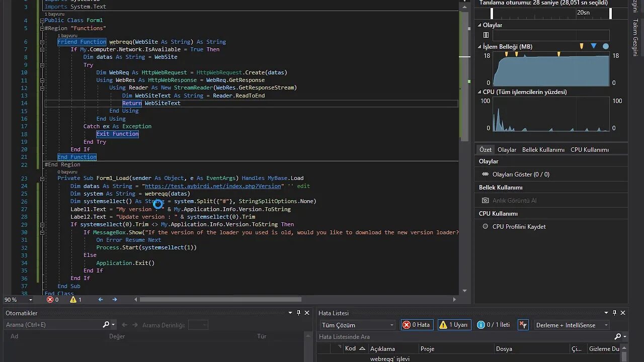The width and height of the screenshot is (644, 362).
Task: Switch to the Özet tab
Action: (x=486, y=150)
